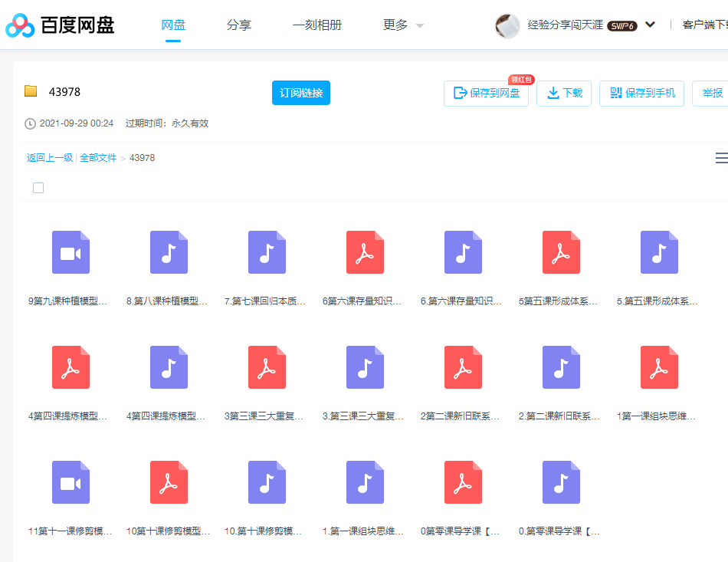Viewport: 728px width, 562px height.
Task: Click file name 10第十课修剪模型…
Action: pos(168,531)
